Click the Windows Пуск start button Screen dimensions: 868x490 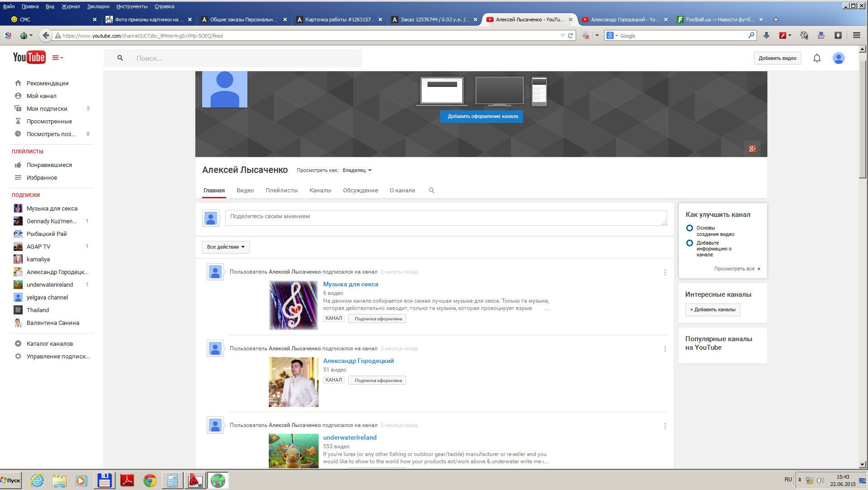[x=10, y=480]
